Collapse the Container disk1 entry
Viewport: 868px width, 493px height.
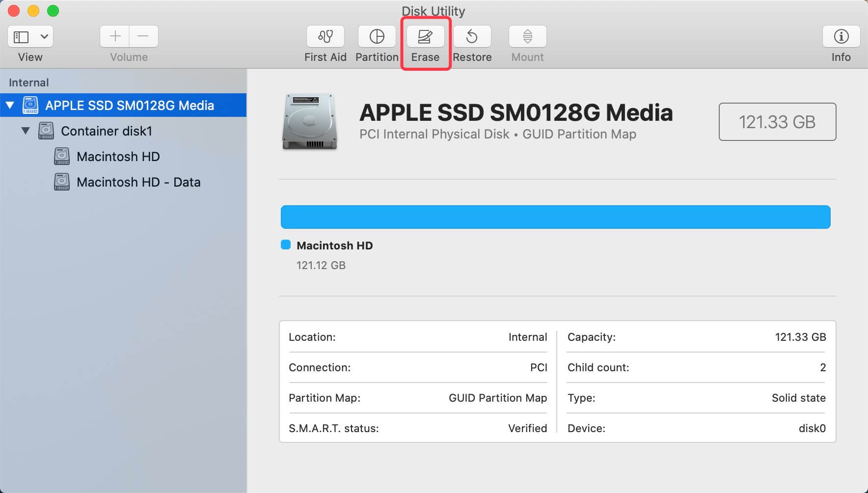27,130
